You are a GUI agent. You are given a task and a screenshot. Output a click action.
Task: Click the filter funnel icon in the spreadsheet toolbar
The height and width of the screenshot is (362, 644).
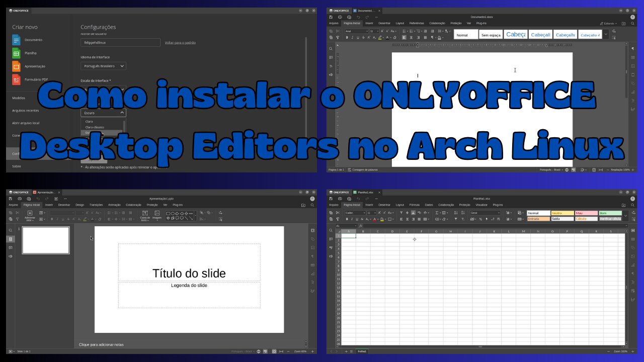pos(455,219)
